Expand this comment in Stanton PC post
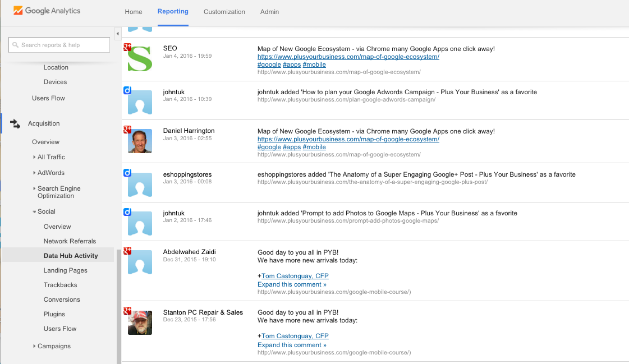 click(x=292, y=345)
